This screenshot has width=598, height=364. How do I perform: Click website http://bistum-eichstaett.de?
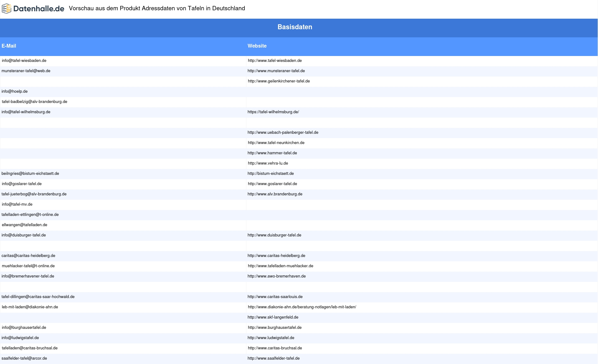(x=271, y=174)
